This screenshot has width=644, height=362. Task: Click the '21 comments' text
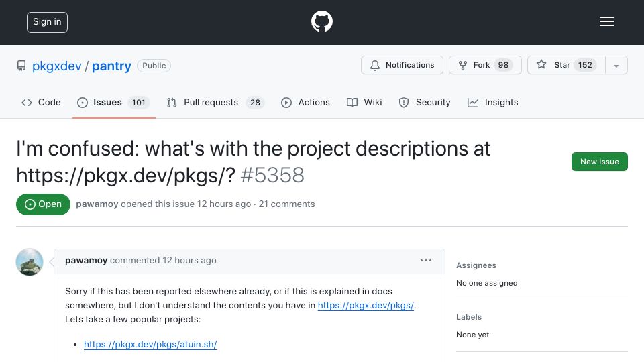pos(286,204)
